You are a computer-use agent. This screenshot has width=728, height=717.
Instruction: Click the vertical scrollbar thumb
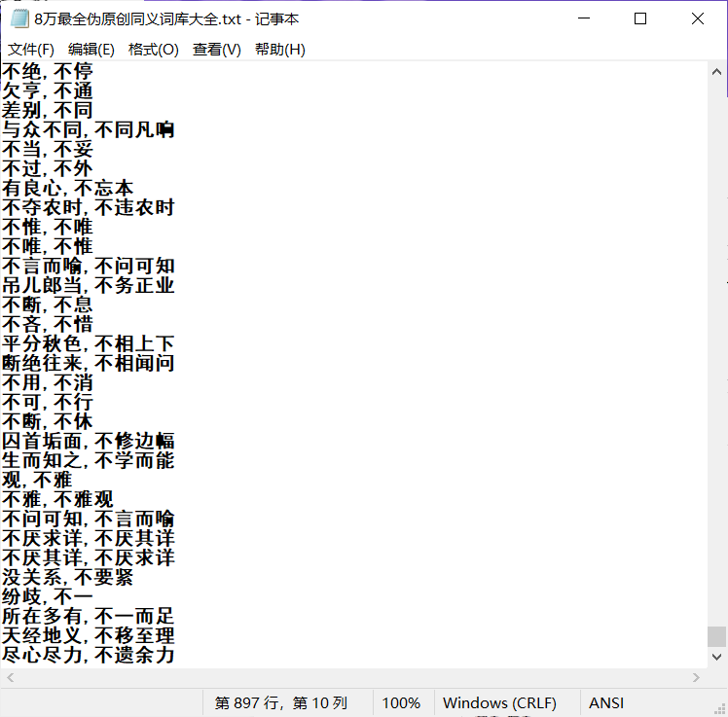coord(716,636)
